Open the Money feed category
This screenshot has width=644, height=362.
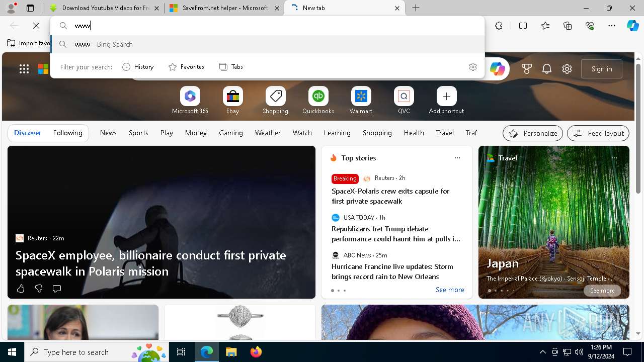click(x=196, y=133)
